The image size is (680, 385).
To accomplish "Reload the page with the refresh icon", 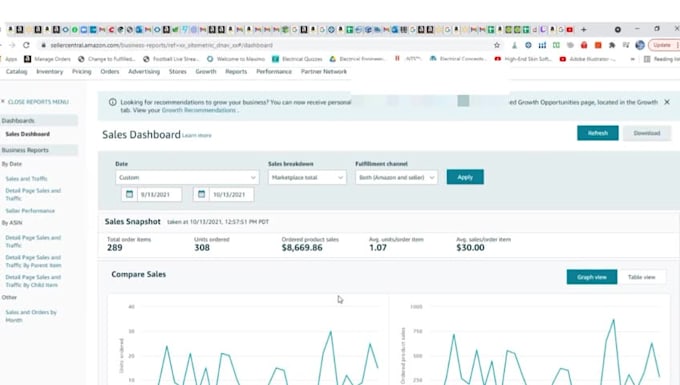I will point(26,45).
